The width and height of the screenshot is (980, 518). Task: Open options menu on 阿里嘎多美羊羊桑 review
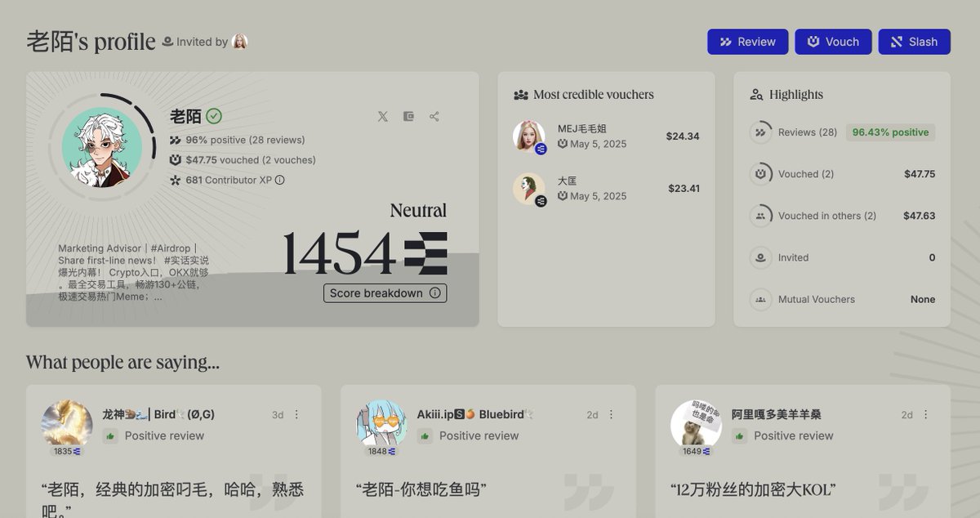point(925,415)
